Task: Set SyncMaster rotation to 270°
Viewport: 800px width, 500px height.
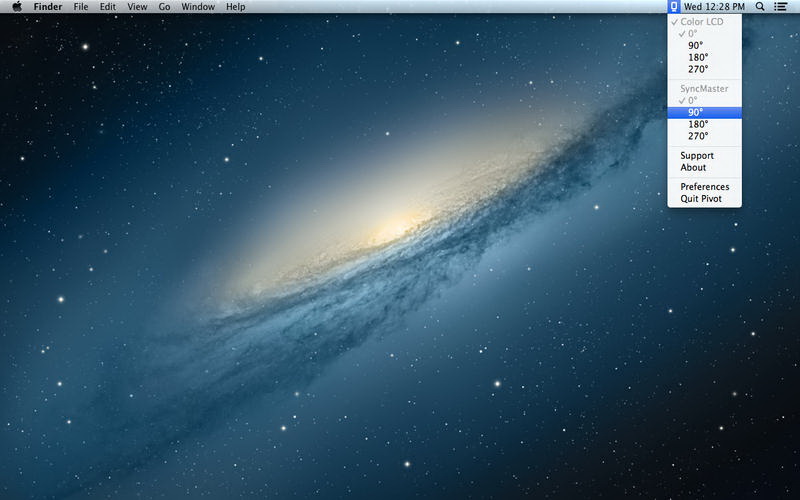Action: coord(698,136)
